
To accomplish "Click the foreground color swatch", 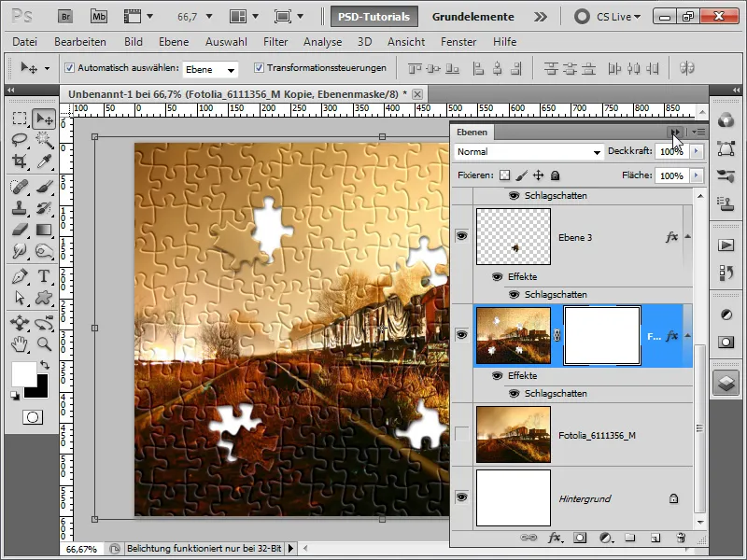I will pyautogui.click(x=22, y=374).
